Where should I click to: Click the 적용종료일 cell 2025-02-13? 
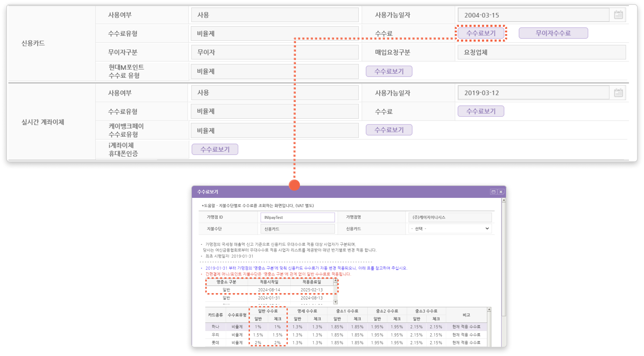point(312,290)
